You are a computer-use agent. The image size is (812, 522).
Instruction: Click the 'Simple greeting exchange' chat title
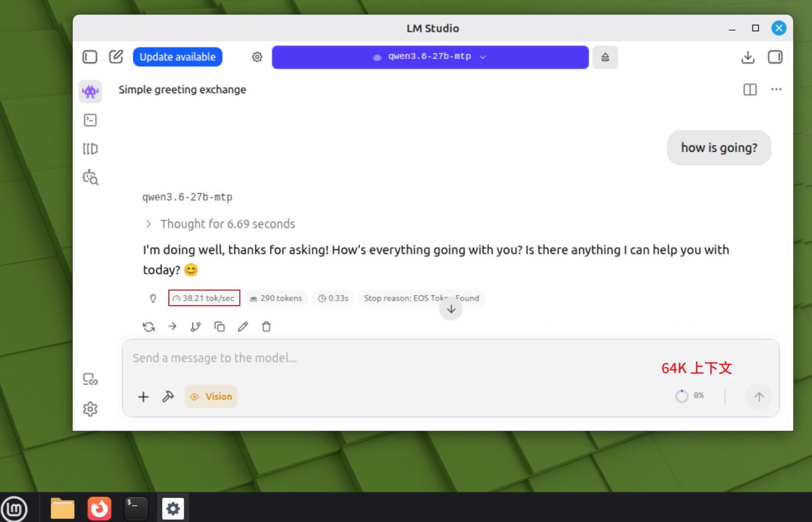(x=182, y=89)
